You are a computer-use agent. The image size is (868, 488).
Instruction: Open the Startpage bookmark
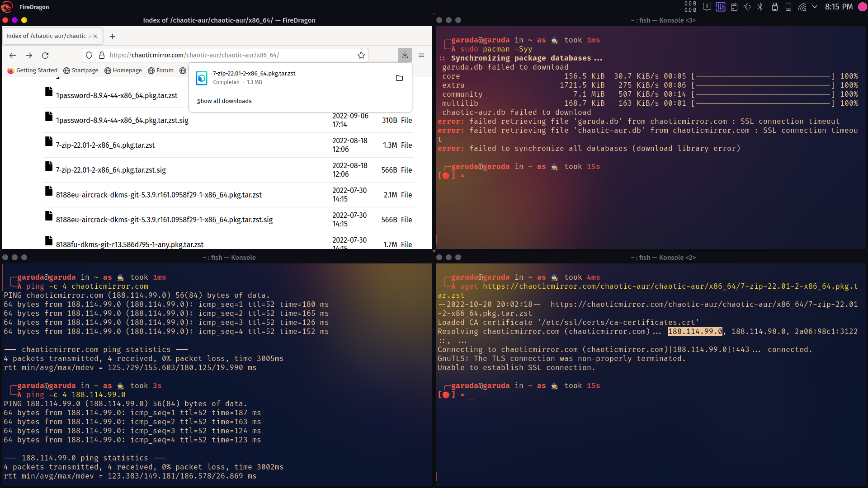point(81,70)
